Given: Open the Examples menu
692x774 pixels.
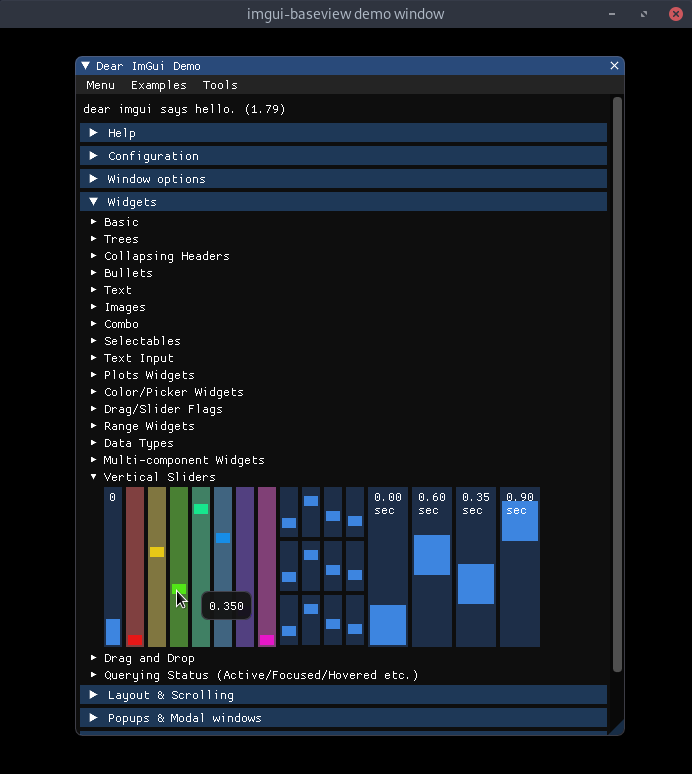Looking at the screenshot, I should point(159,85).
